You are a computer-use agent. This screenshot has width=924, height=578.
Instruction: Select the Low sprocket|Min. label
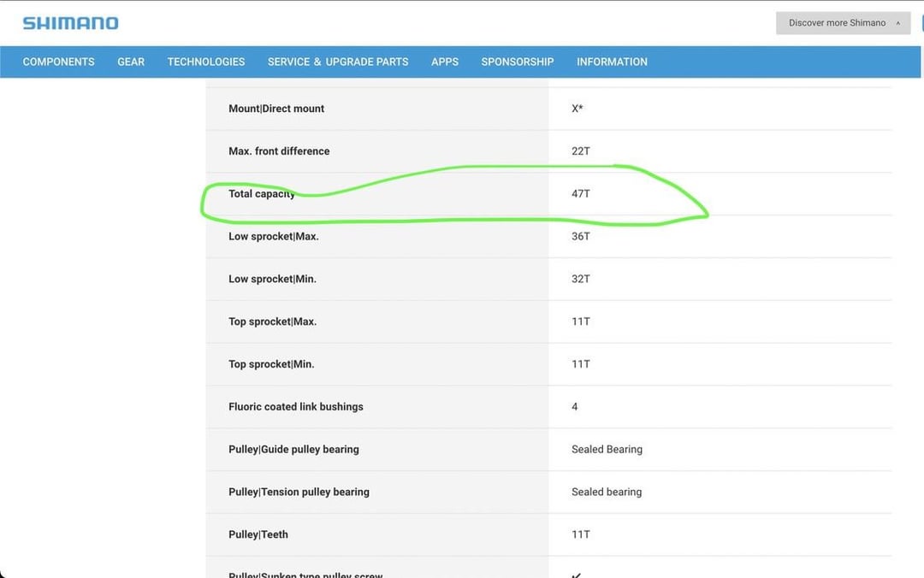coord(272,279)
